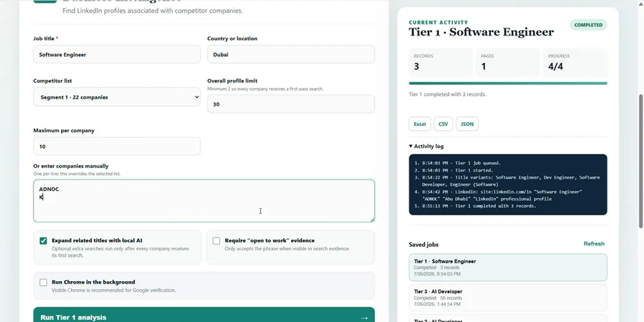Click the PROGRESS 4/4 stat card
Image resolution: width=644 pixels, height=322 pixels.
pyautogui.click(x=575, y=62)
